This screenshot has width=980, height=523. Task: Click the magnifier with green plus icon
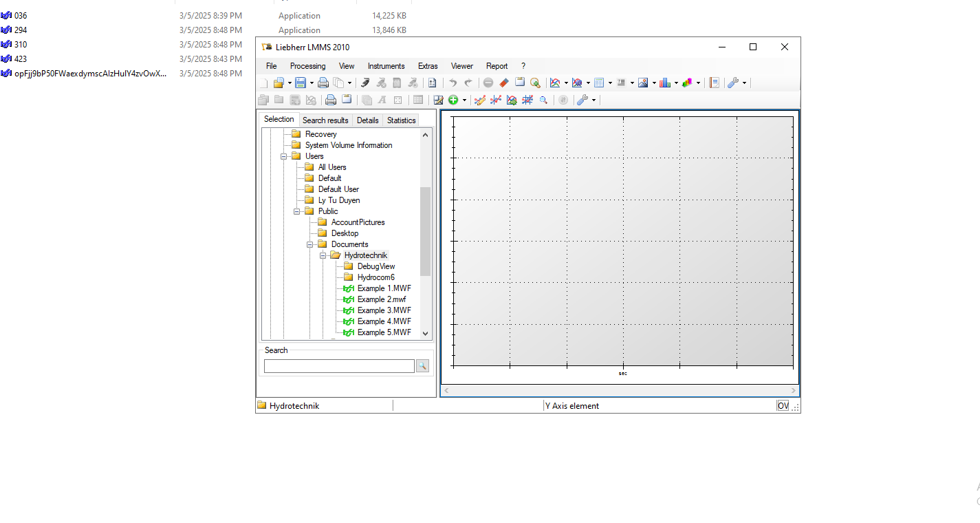535,83
